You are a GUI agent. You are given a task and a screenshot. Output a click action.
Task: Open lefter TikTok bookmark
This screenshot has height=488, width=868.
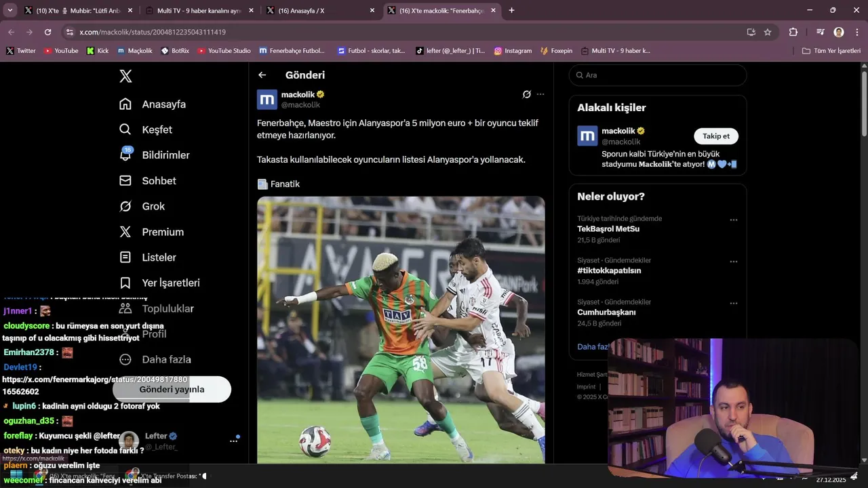click(x=450, y=51)
